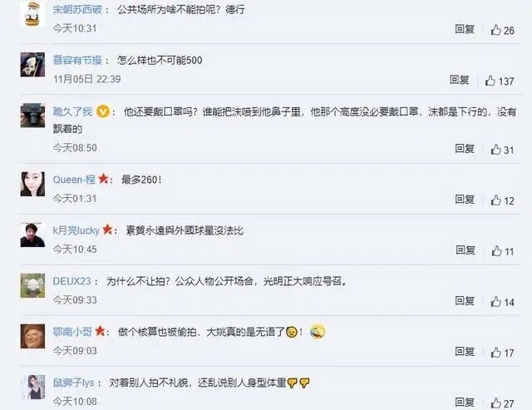Click thumbs-up icon showing 137 likes

(490, 81)
